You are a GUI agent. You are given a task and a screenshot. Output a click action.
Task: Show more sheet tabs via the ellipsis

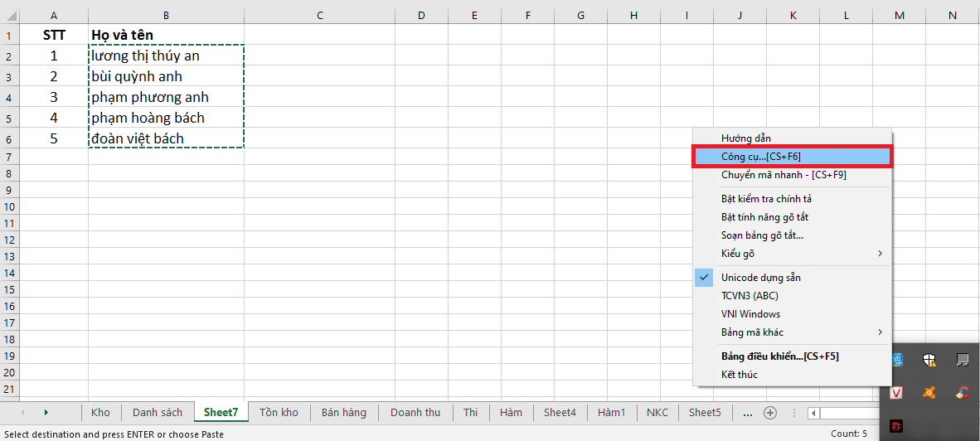[747, 413]
